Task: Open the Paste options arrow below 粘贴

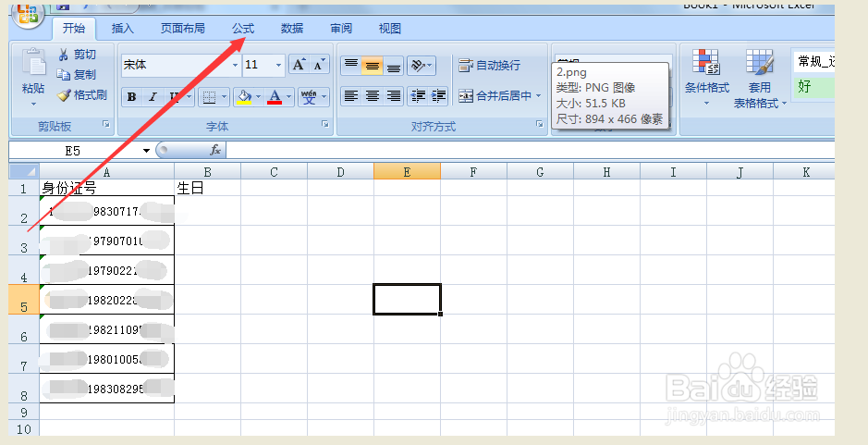Action: (x=33, y=104)
